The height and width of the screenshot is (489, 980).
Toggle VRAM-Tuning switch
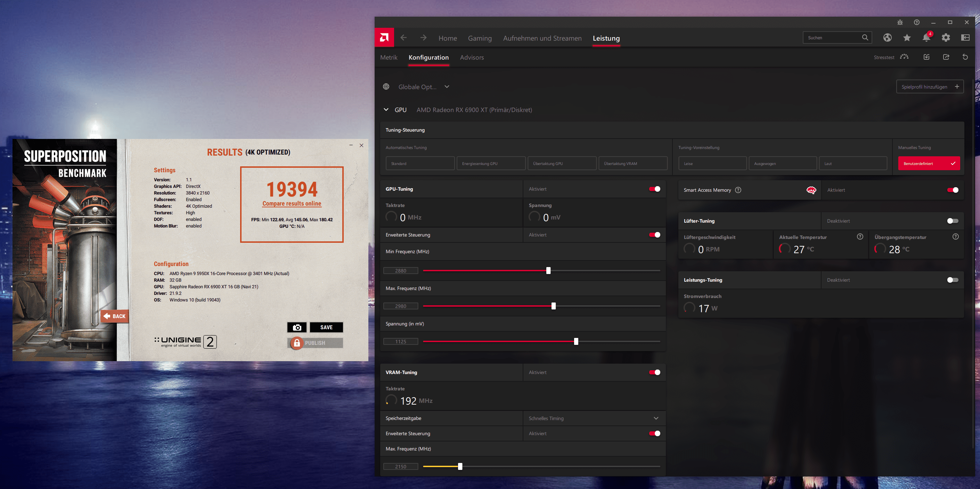tap(654, 372)
